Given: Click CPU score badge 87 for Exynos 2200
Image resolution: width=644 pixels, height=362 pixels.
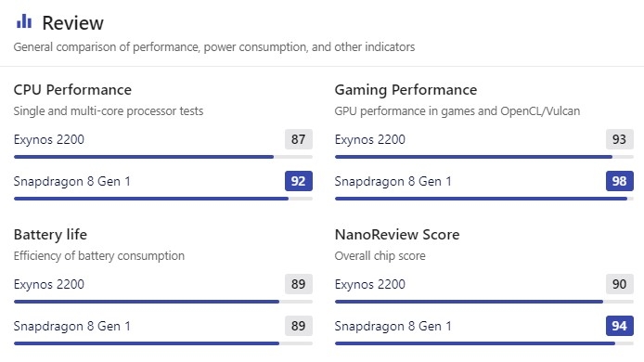Looking at the screenshot, I should coord(299,139).
